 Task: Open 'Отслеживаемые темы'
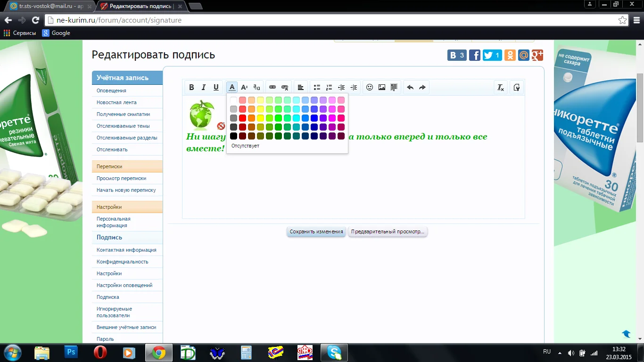123,126
